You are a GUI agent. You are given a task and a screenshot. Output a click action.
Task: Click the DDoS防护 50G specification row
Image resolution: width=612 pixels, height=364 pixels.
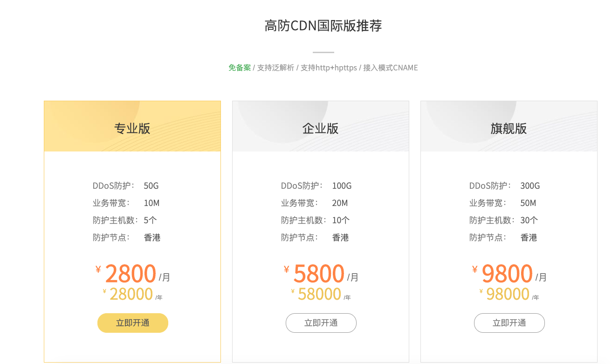[x=126, y=186]
